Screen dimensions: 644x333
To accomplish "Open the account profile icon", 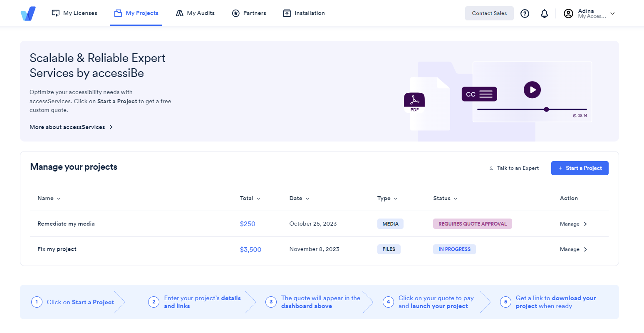I will (x=568, y=13).
